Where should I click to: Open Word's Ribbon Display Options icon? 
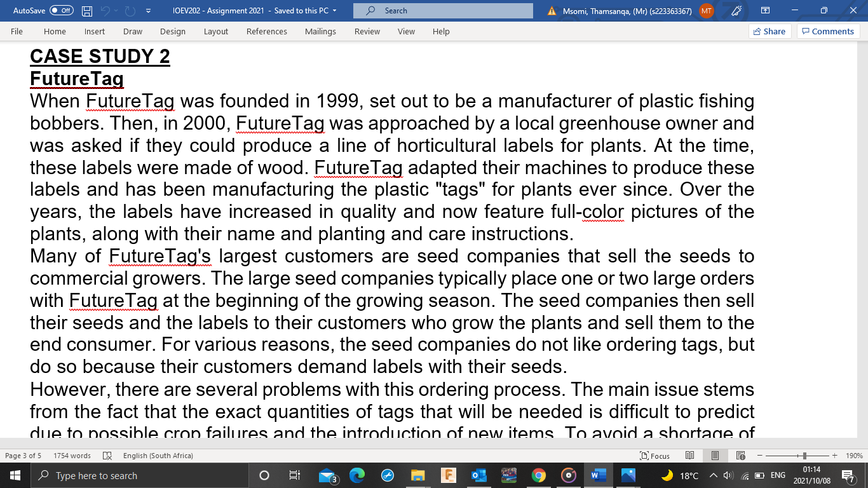(764, 10)
